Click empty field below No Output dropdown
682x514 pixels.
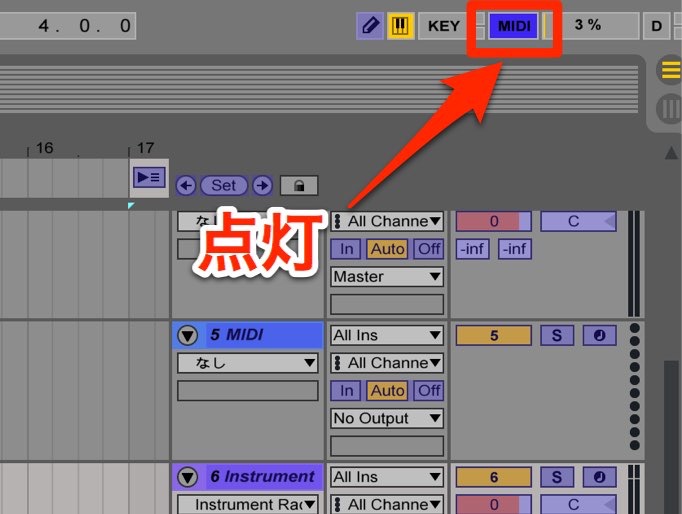pyautogui.click(x=387, y=446)
